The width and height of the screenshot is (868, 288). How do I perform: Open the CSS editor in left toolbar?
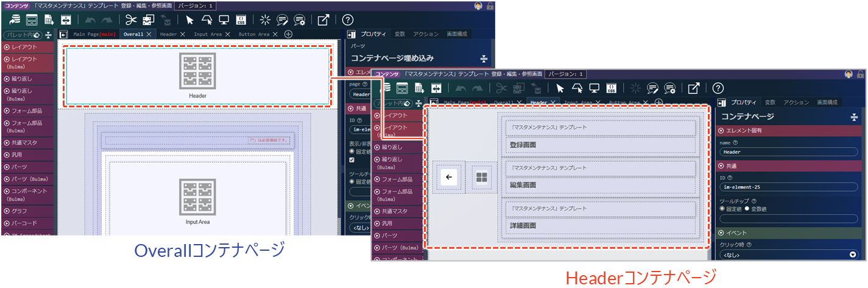[241, 20]
